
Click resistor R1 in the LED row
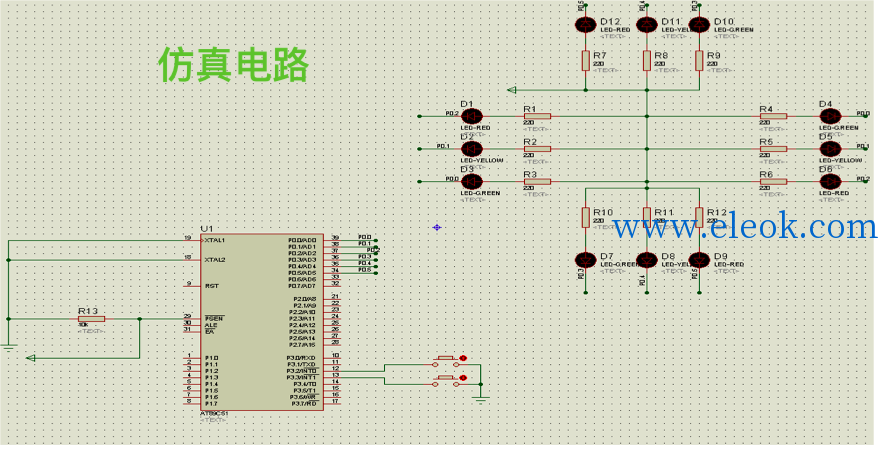point(537,116)
